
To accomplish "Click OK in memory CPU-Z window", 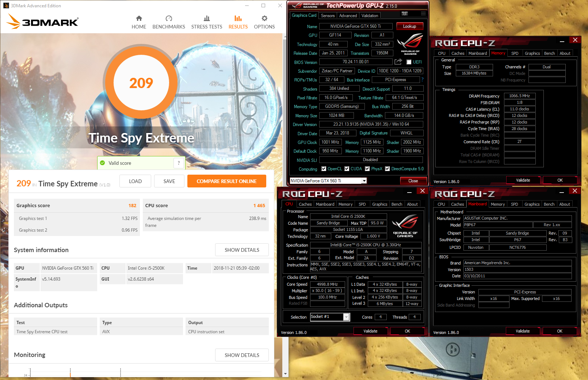I will click(560, 180).
